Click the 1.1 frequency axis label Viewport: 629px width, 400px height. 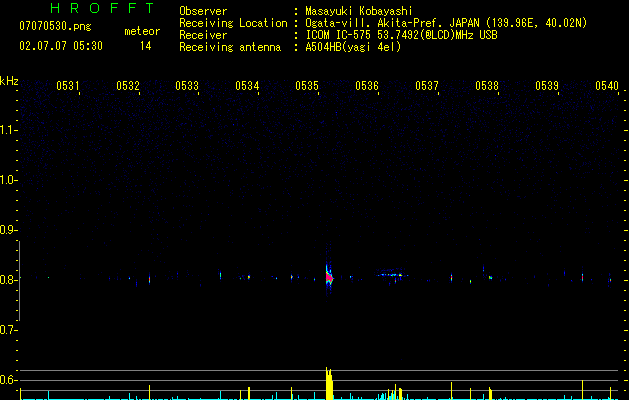click(x=8, y=130)
